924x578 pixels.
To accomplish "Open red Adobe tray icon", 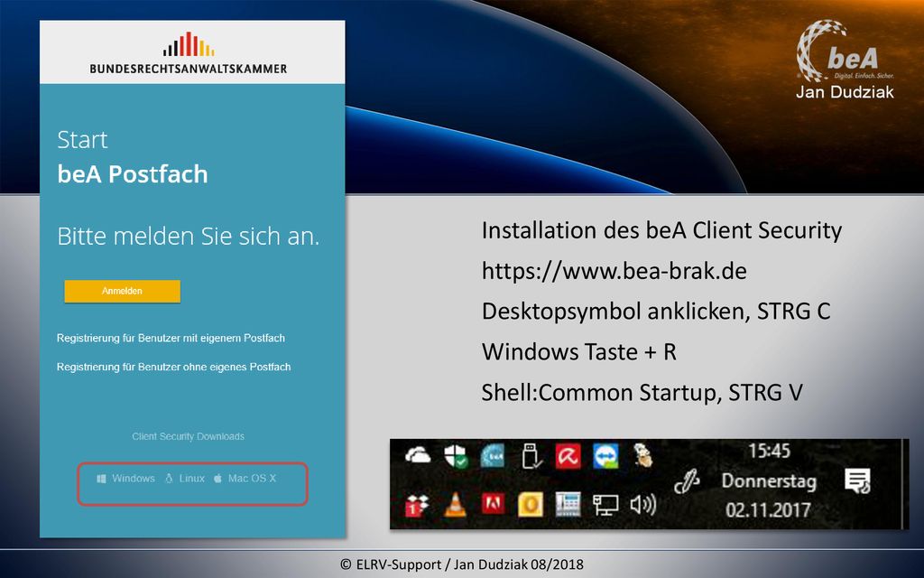I will [494, 504].
